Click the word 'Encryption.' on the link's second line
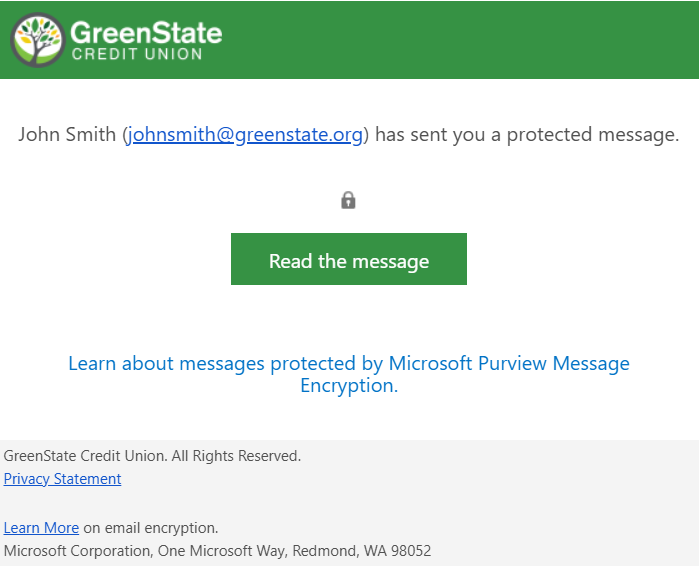 coord(349,386)
